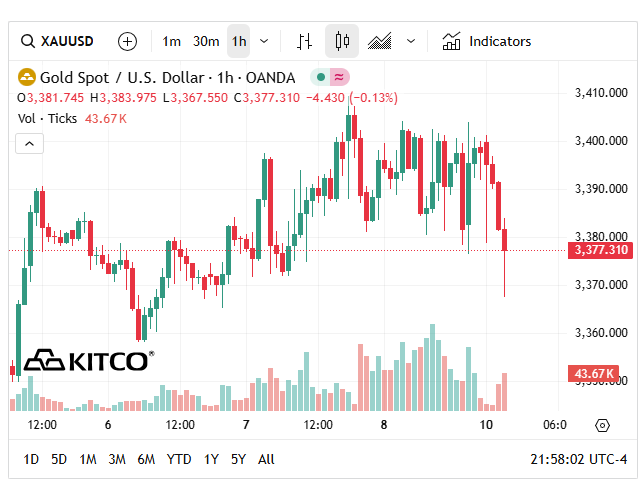Switch to the 1m interval

pos(171,41)
